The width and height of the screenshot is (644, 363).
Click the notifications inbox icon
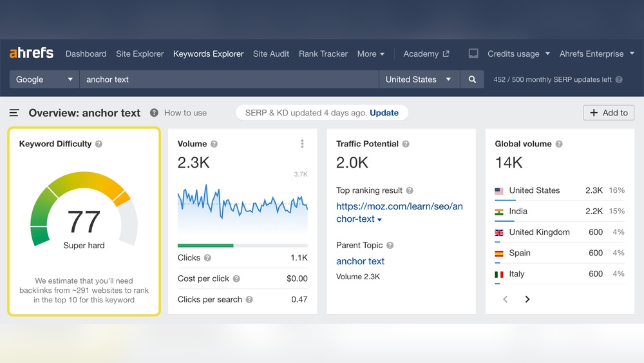pos(473,54)
